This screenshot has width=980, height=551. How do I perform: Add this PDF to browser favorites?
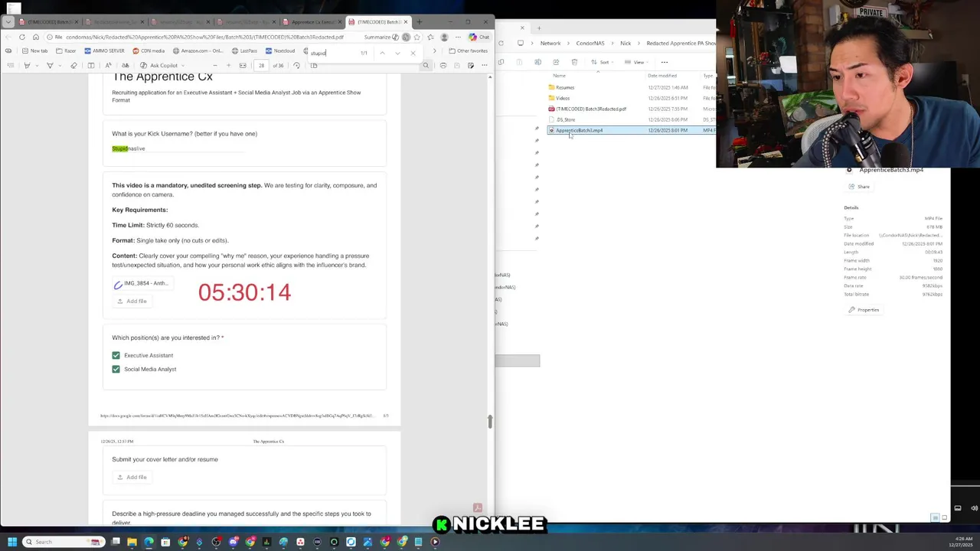pyautogui.click(x=416, y=37)
